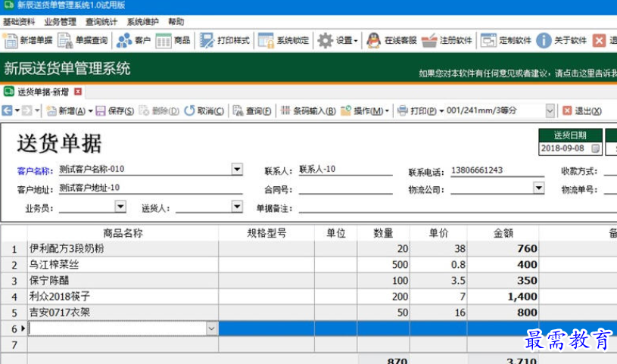617x364 pixels.
Task: Click the 商品名称 column header
Action: point(123,233)
